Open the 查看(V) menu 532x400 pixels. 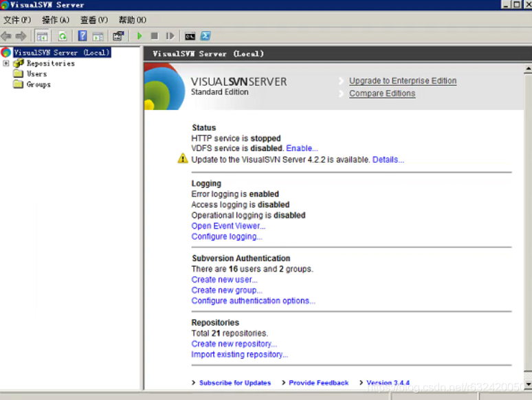94,20
